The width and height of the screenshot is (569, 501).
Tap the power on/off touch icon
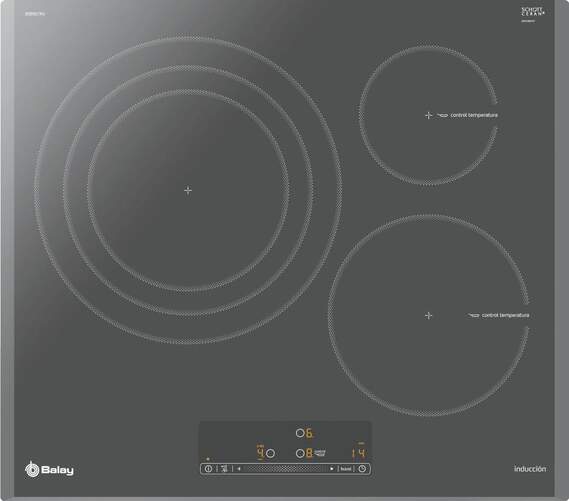[208, 469]
